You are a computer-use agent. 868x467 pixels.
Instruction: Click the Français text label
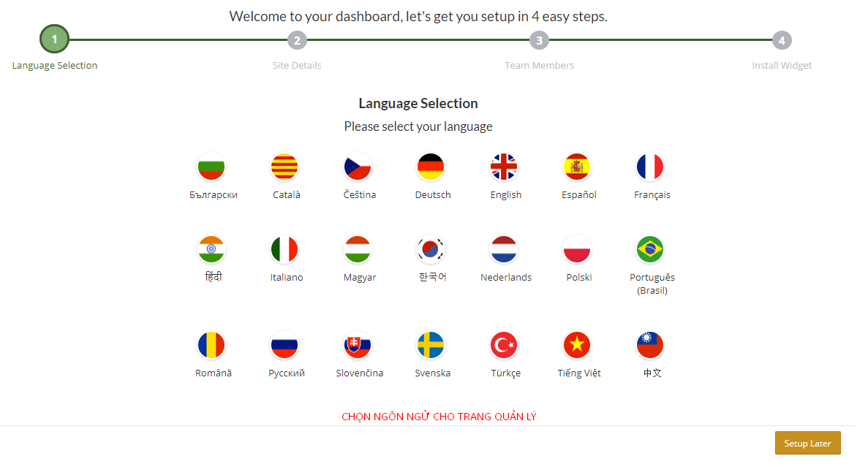652,195
